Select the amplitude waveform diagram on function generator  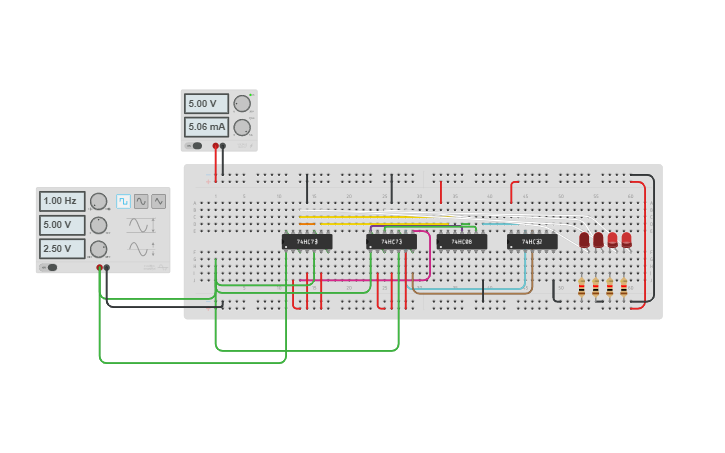[x=141, y=225]
